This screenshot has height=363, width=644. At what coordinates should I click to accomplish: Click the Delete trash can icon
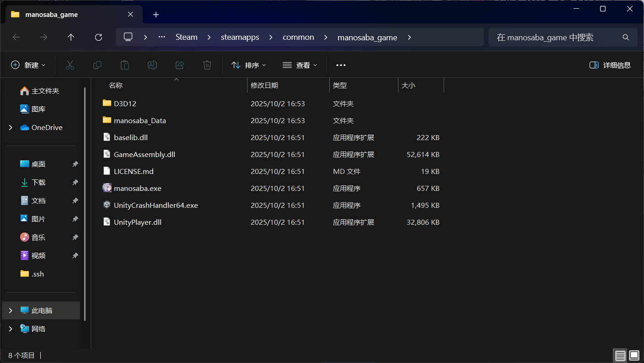pos(207,65)
